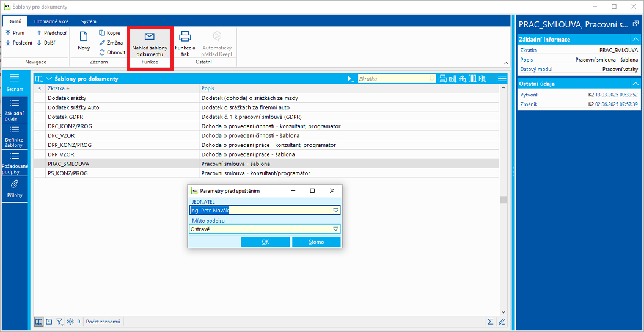Open Základní údaje in sidebar

[x=15, y=110]
